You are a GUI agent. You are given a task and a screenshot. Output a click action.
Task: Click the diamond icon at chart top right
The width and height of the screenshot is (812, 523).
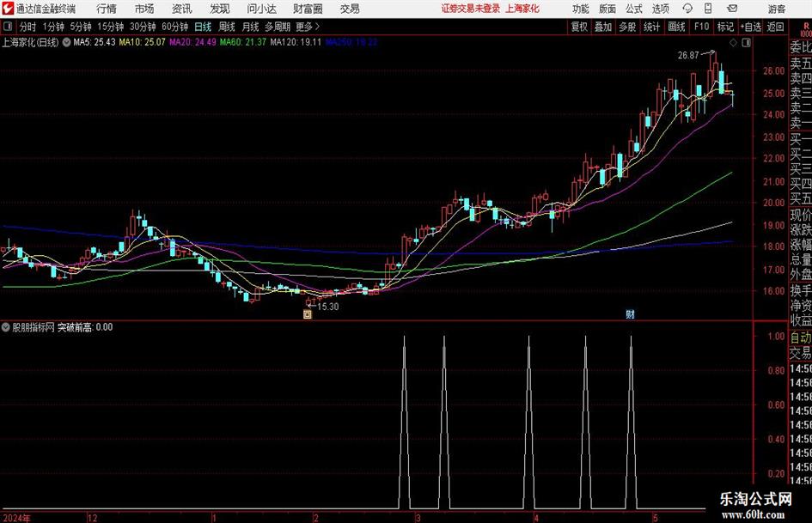[733, 43]
